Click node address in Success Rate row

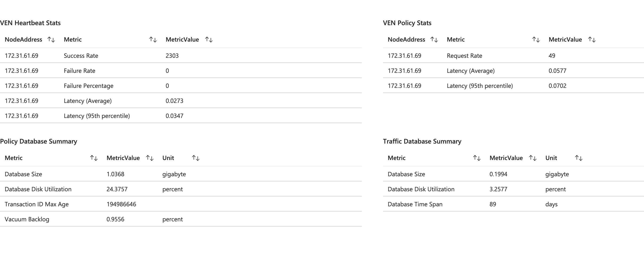click(x=22, y=55)
